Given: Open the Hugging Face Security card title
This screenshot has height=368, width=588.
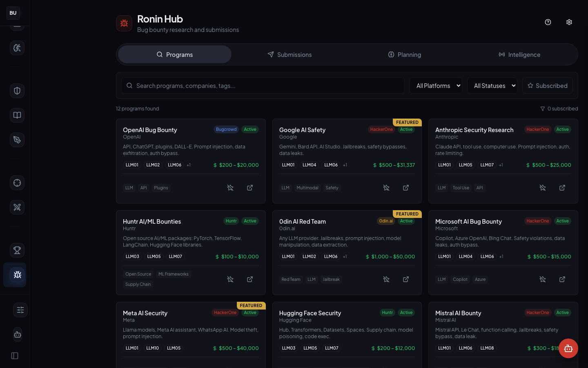Looking at the screenshot, I should click(x=310, y=313).
